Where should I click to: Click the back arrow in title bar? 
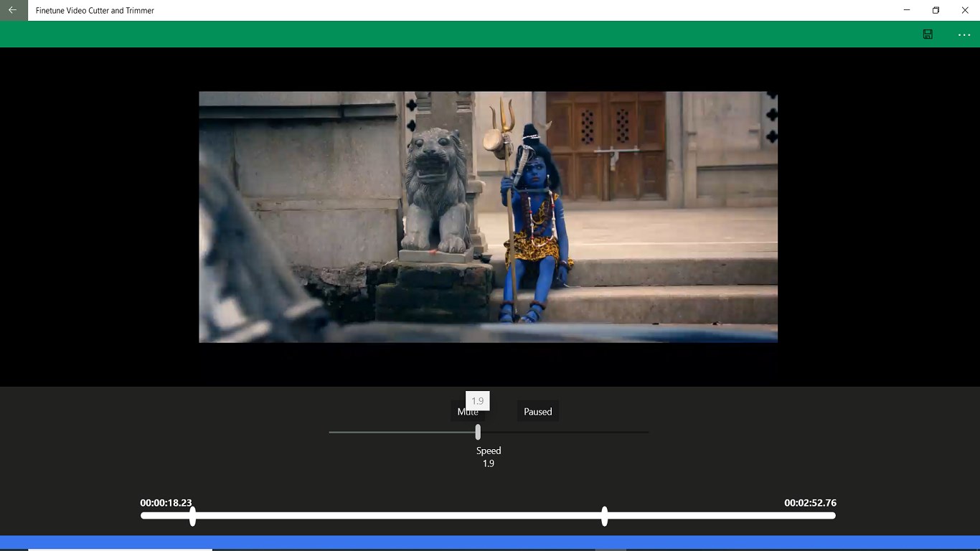12,10
